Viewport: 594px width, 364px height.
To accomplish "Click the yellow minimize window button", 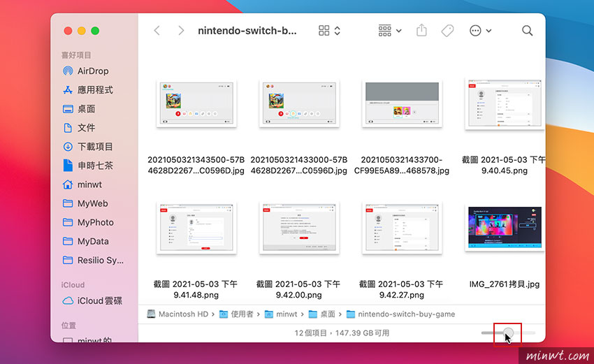I will pyautogui.click(x=82, y=31).
